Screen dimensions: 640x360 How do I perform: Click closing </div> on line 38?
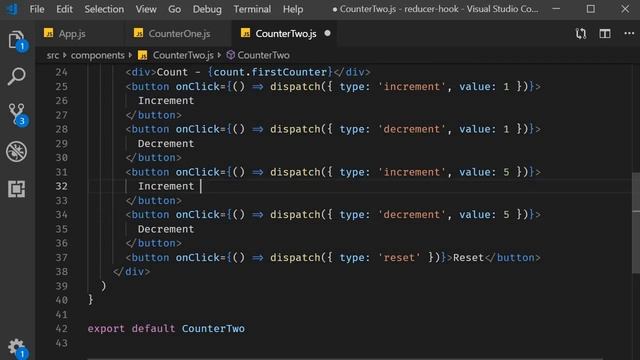(x=131, y=272)
